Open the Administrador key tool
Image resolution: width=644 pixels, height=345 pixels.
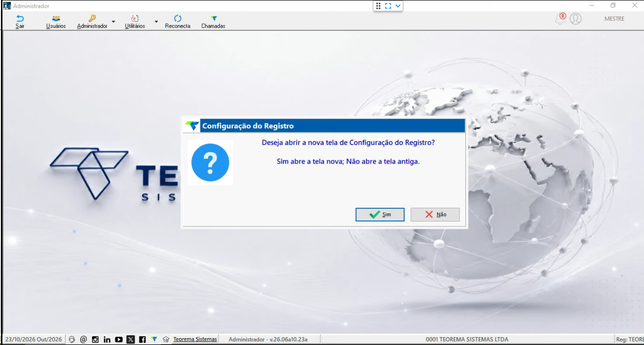click(x=92, y=22)
